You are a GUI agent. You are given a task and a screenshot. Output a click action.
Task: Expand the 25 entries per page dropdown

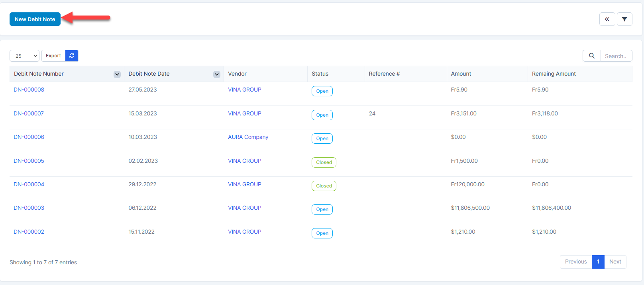[24, 56]
